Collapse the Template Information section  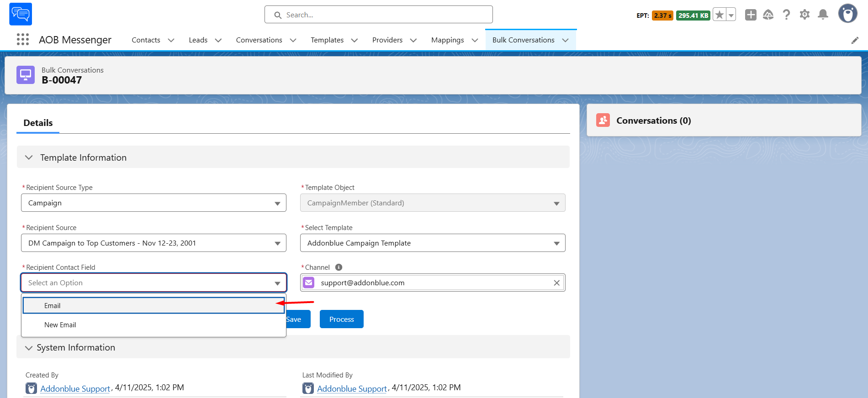pos(29,157)
